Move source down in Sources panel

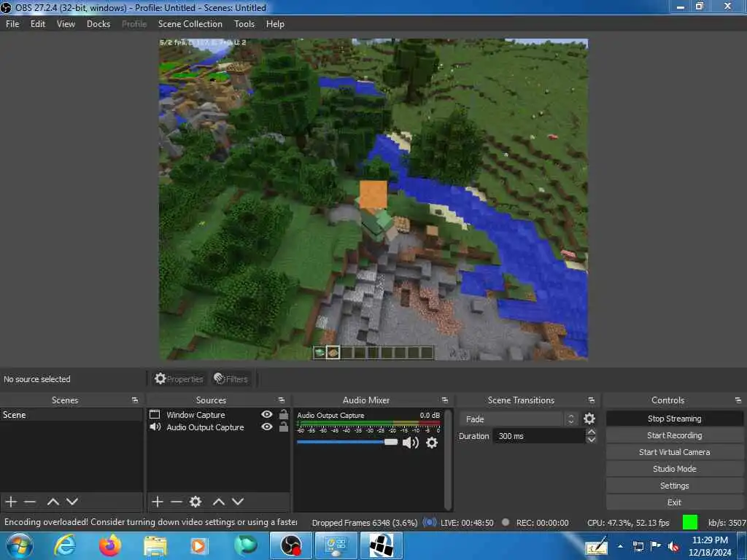click(x=238, y=502)
